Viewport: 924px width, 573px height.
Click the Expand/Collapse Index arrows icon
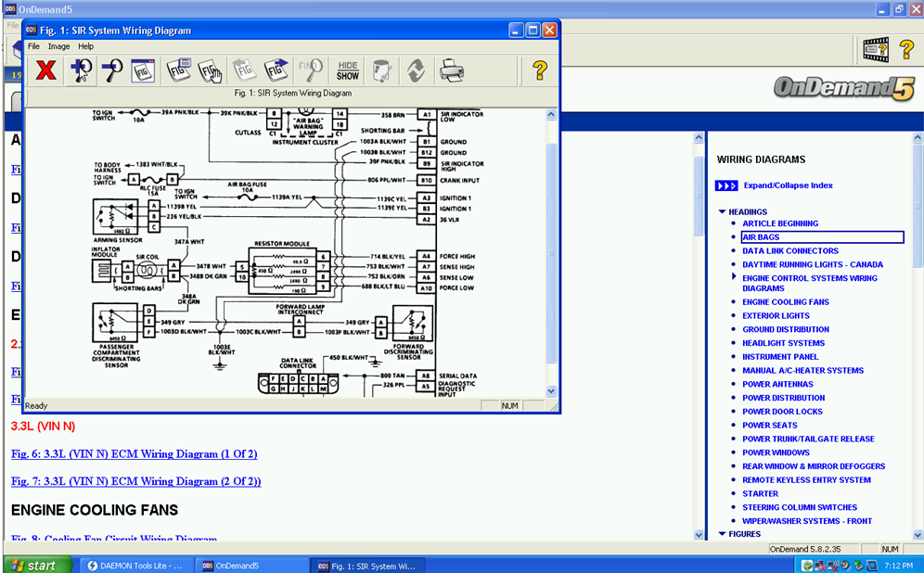point(726,185)
